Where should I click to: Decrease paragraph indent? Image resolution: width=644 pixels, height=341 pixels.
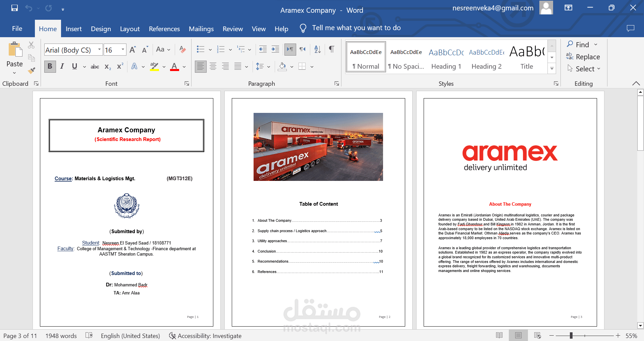pyautogui.click(x=263, y=49)
